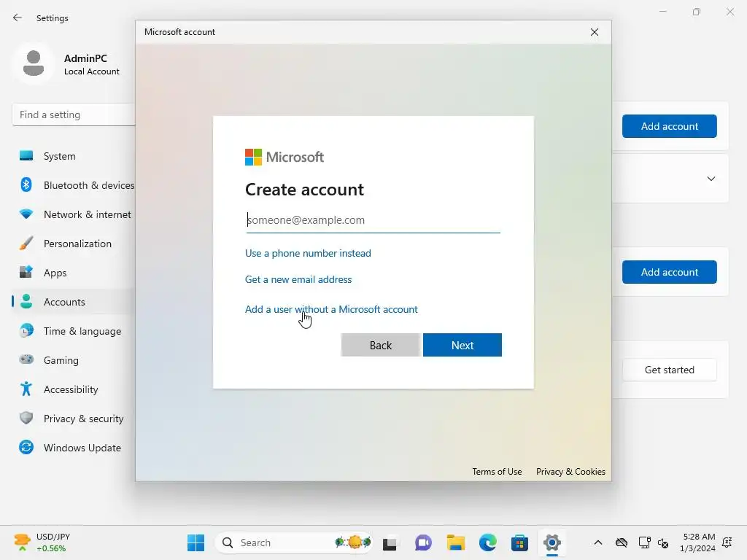Click the muted volume tray icon
The width and height of the screenshot is (747, 560).
[x=662, y=542]
